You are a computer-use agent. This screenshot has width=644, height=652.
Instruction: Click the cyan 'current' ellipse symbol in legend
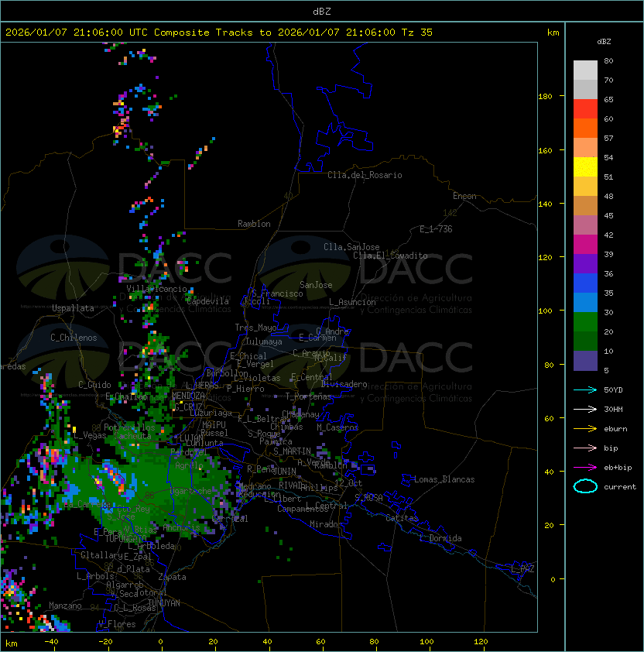pos(585,486)
